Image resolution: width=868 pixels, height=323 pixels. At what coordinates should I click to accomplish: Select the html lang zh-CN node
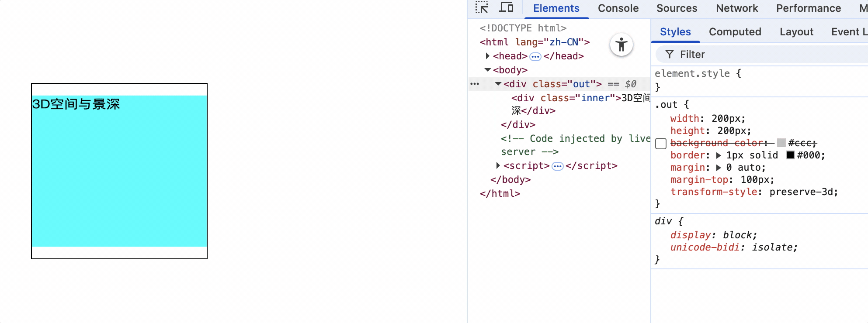[535, 42]
